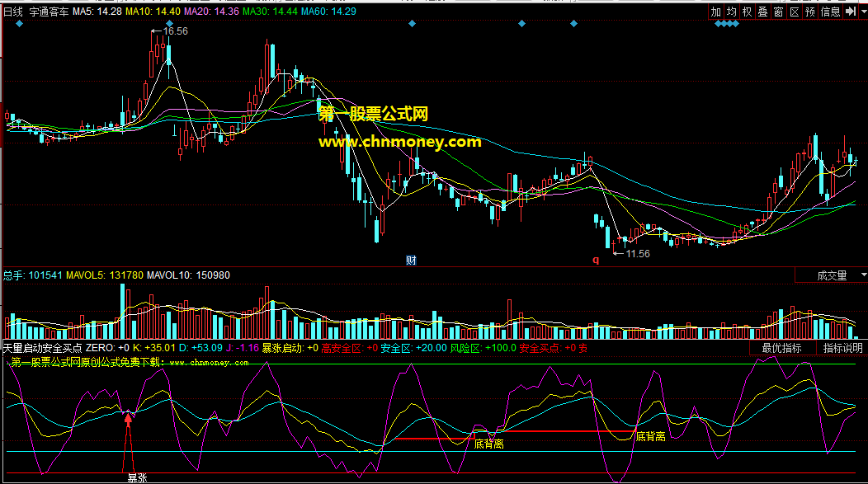This screenshot has height=484, width=868.
Task: Click the stock name 宇通客车
Action: click(49, 12)
